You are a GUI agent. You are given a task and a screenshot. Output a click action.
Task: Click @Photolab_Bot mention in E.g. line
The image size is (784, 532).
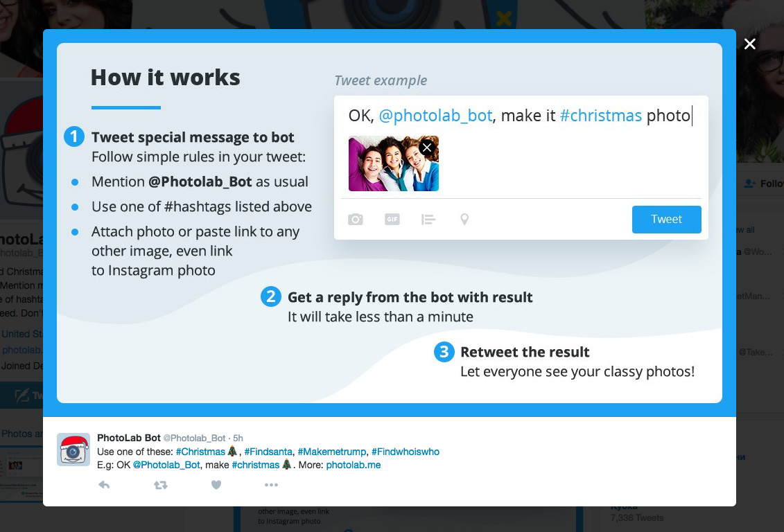coord(166,465)
